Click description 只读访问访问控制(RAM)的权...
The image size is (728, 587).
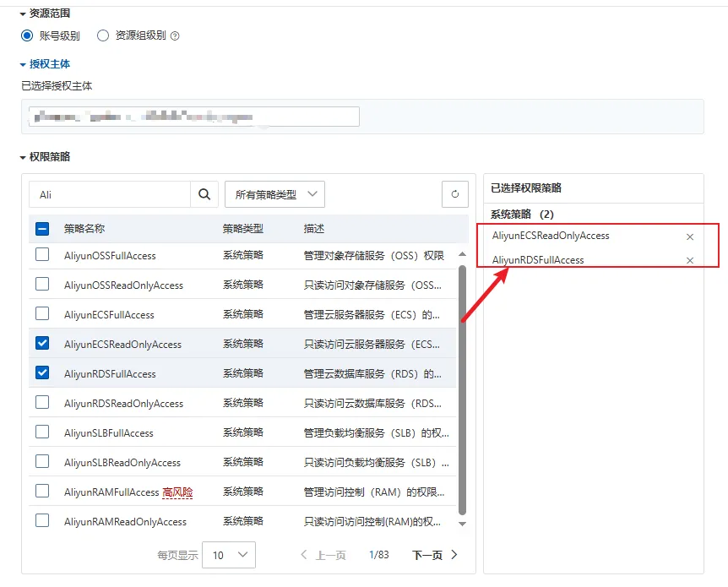372,522
